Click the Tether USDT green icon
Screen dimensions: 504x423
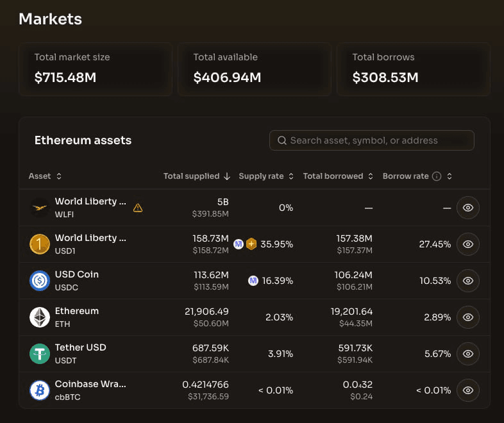[x=40, y=354]
